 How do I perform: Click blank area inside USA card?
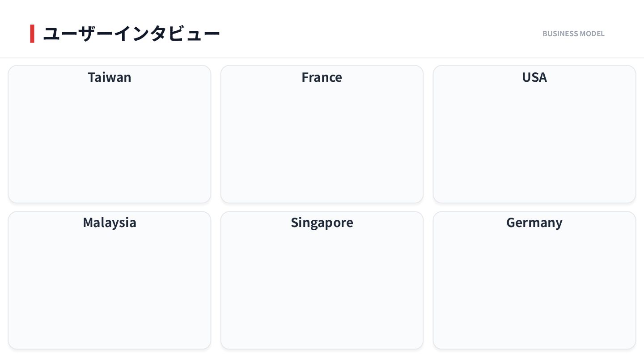534,143
